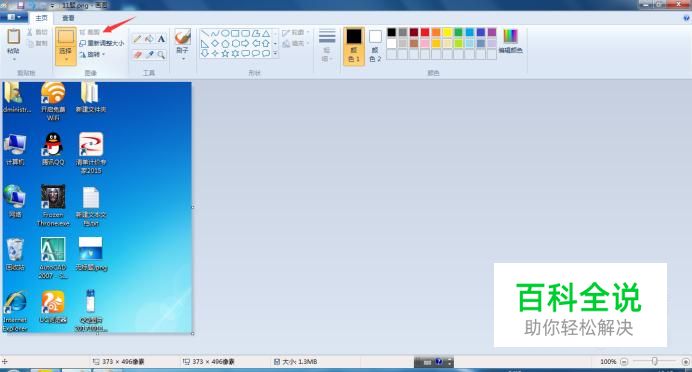The height and width of the screenshot is (372, 692).
Task: Open Edit colors (编辑颜色)
Action: (x=511, y=41)
